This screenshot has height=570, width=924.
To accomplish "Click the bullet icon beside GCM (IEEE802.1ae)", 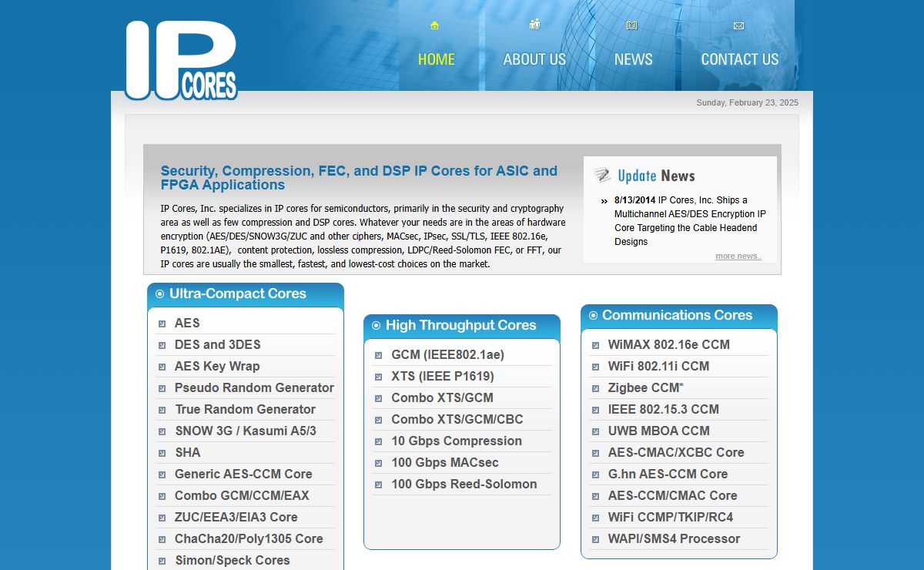I will click(378, 356).
